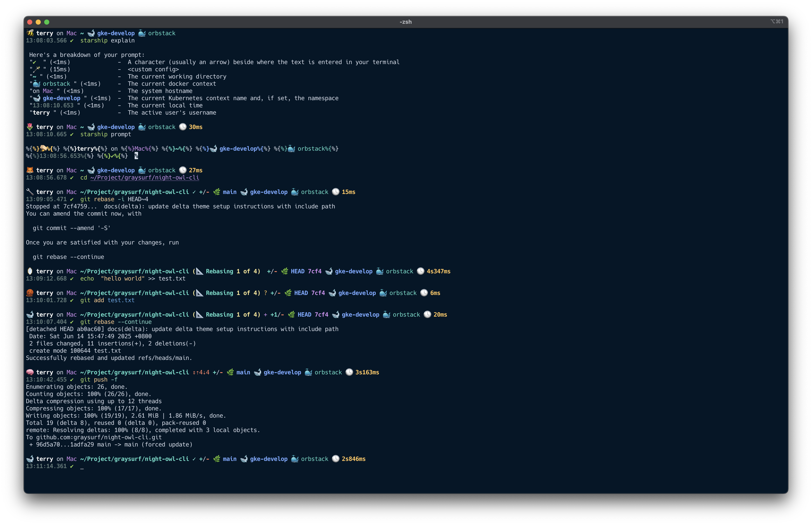Screen dimensions: 812x525
Task: Click the ruler icon in the first Rebasing 1 of 4 prompt
Action: click(x=200, y=271)
